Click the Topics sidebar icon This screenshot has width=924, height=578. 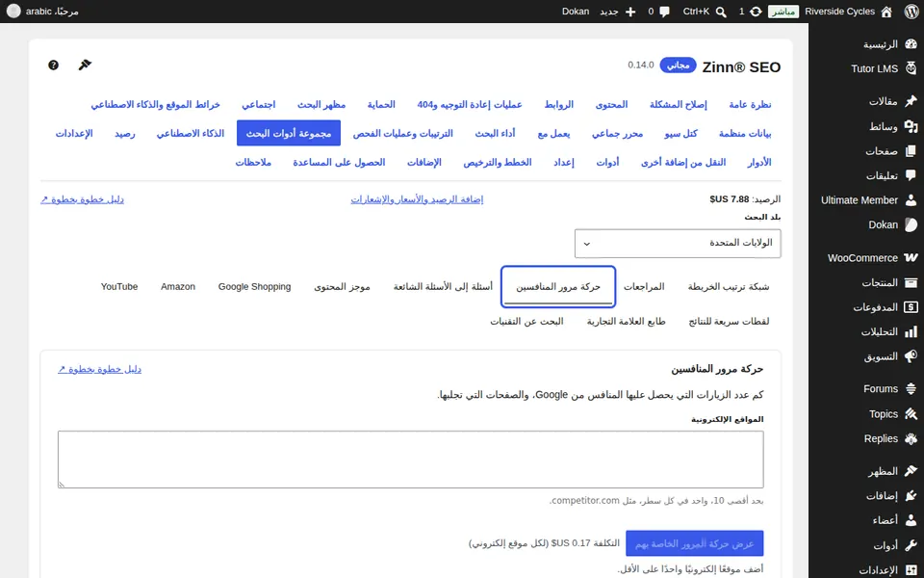[x=911, y=414]
